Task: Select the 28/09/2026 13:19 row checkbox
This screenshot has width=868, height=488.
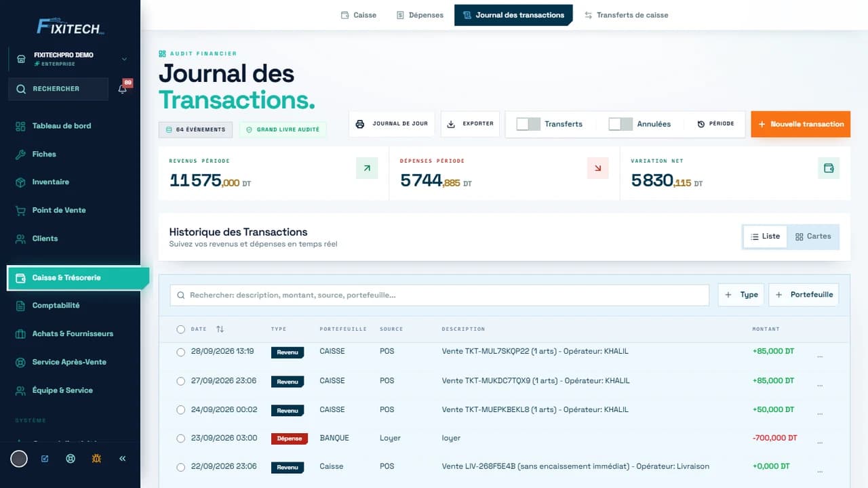Action: (x=180, y=352)
